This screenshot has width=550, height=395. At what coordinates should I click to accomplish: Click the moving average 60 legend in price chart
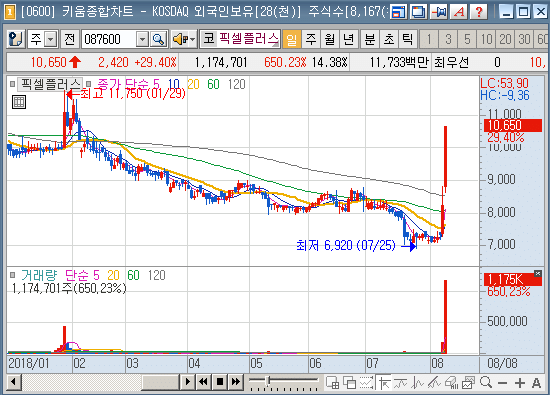coord(213,85)
